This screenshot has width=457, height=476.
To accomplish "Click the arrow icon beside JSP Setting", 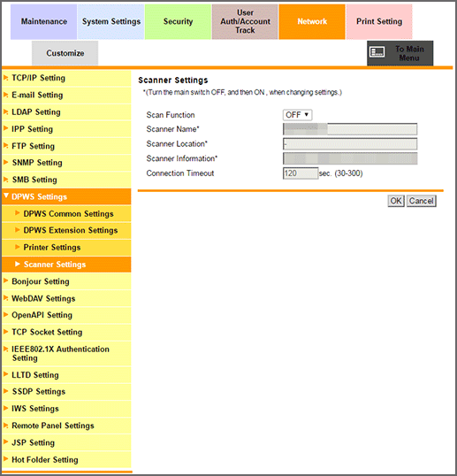I will coord(5,442).
